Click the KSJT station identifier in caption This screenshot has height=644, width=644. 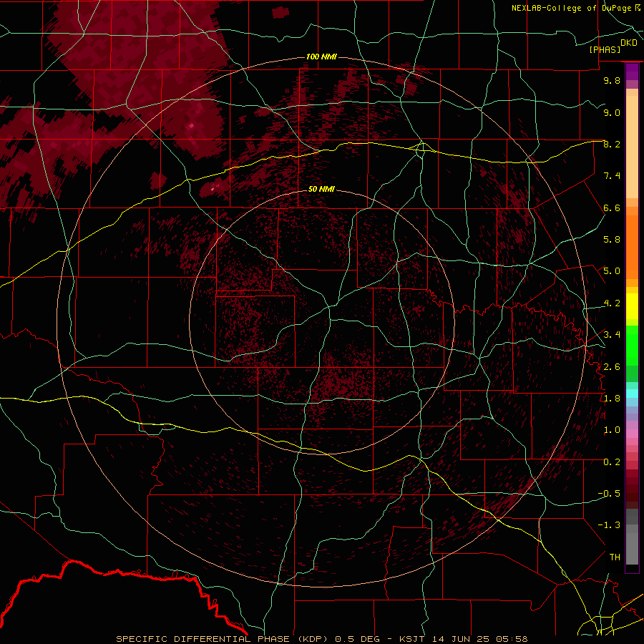tap(412, 639)
